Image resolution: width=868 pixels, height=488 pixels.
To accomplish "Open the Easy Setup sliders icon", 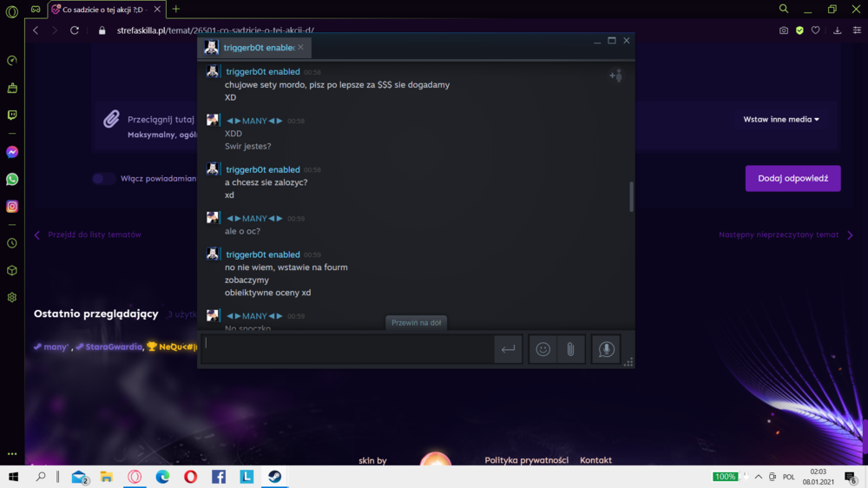I will (857, 30).
